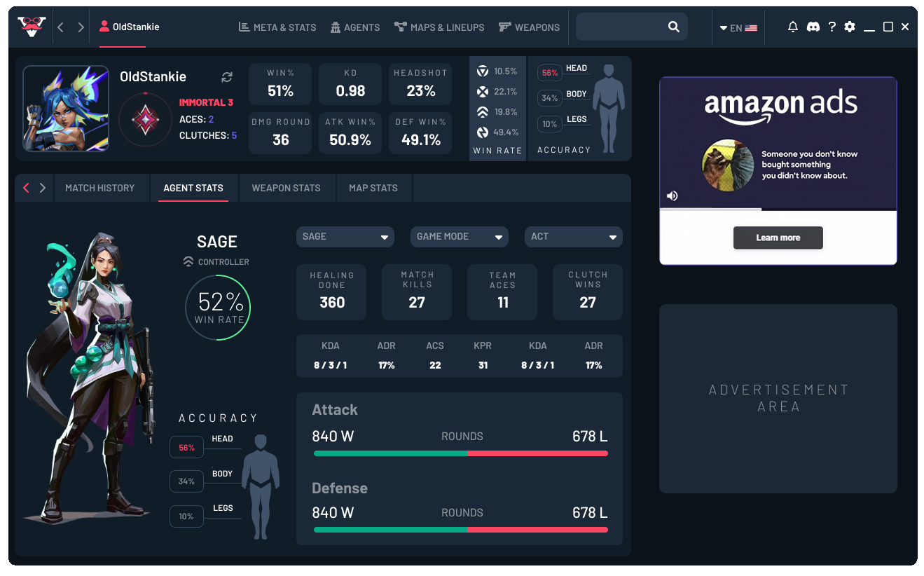Expand the ACT dropdown
The width and height of the screenshot is (924, 576).
point(573,237)
